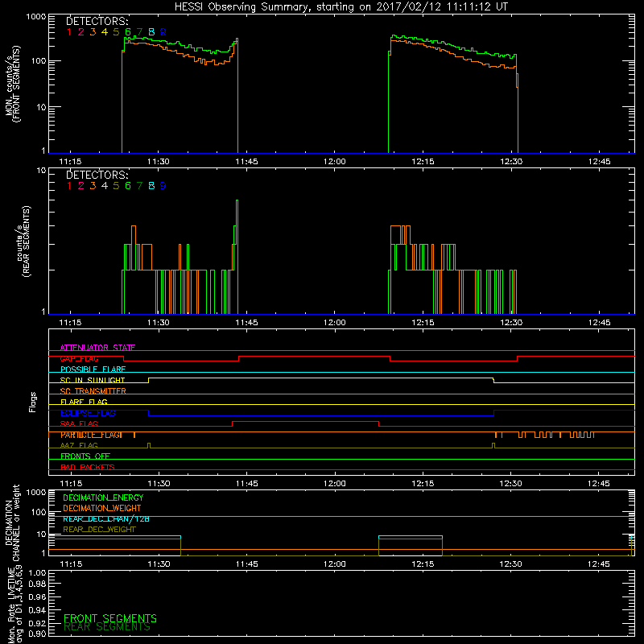
Task: Click the 0.98 y-axis value on livetime plot
Action: pyautogui.click(x=37, y=584)
